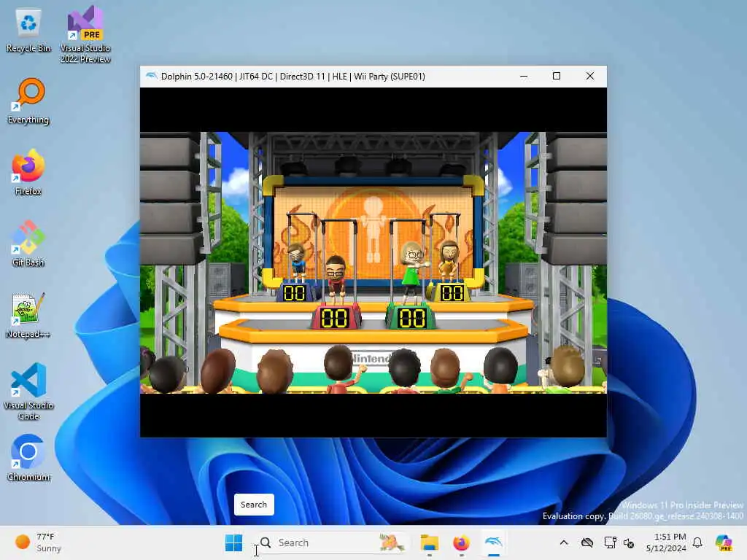Open the cloud sync tray icon
Image resolution: width=747 pixels, height=560 pixels.
tap(587, 542)
